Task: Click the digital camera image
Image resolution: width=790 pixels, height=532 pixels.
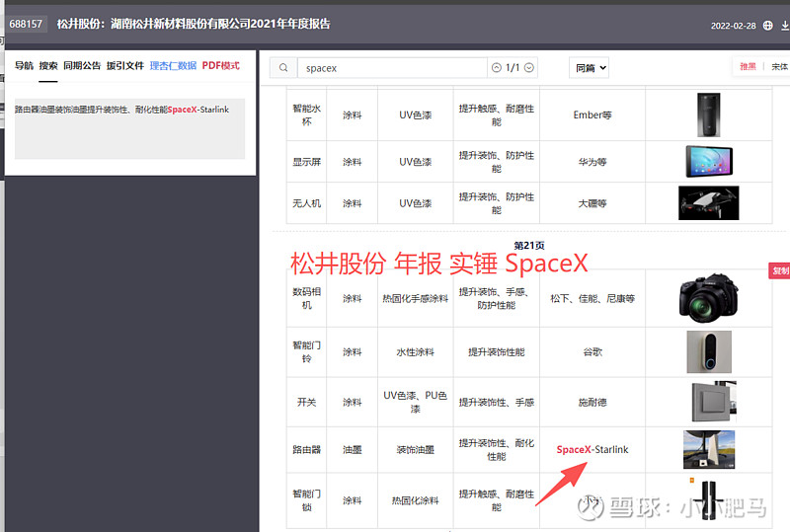Action: point(708,298)
